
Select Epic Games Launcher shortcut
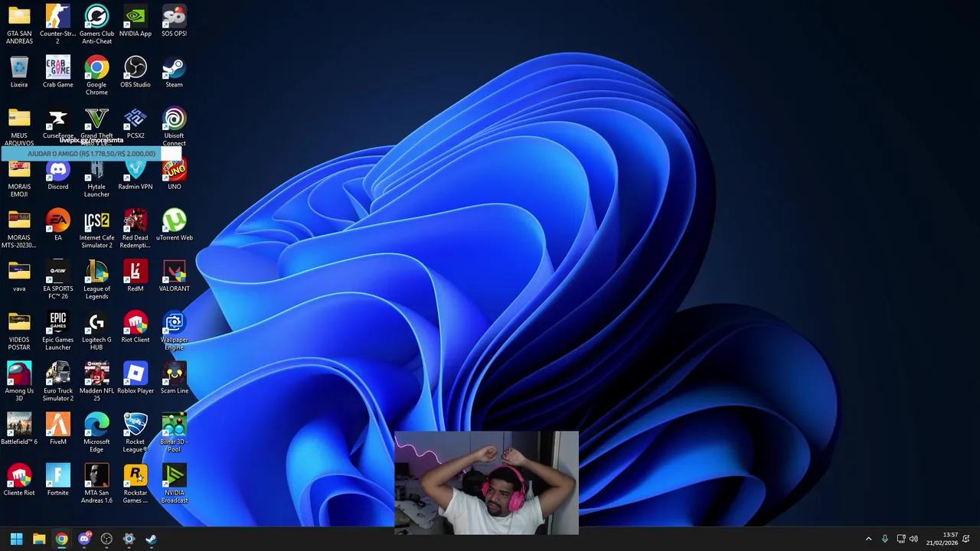57,331
